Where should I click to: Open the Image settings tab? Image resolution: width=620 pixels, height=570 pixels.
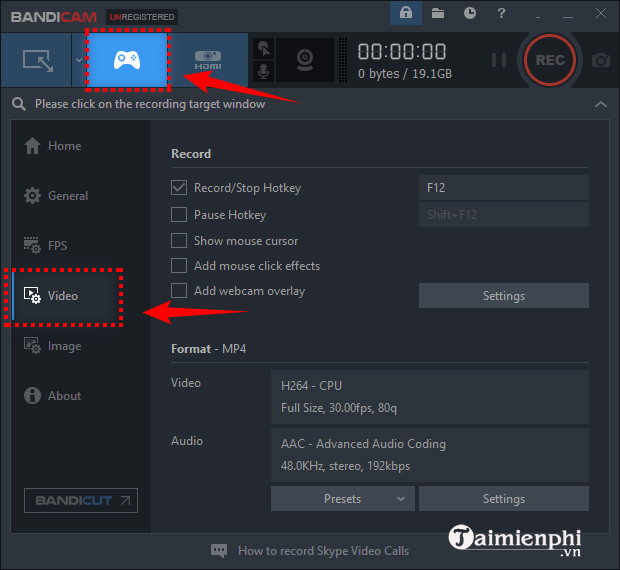pos(81,346)
